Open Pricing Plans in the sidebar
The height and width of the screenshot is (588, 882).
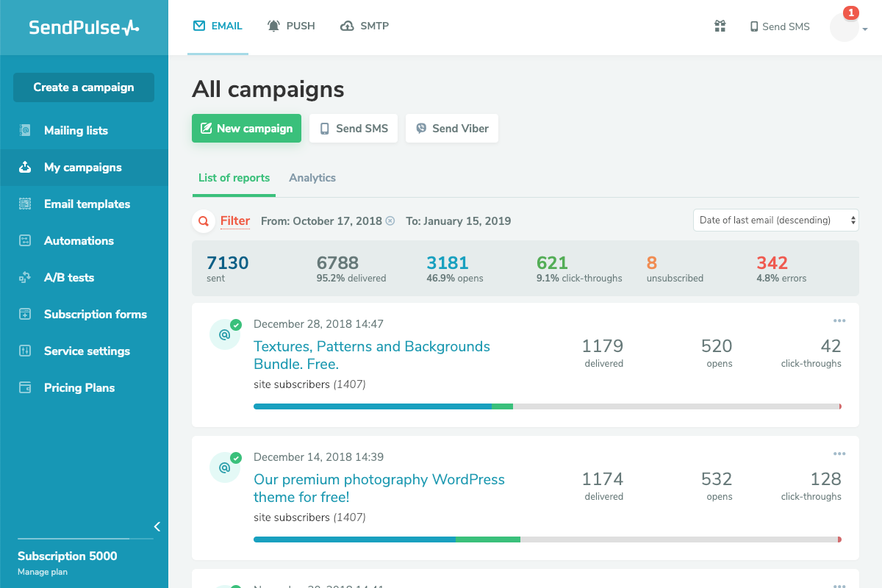(84, 388)
